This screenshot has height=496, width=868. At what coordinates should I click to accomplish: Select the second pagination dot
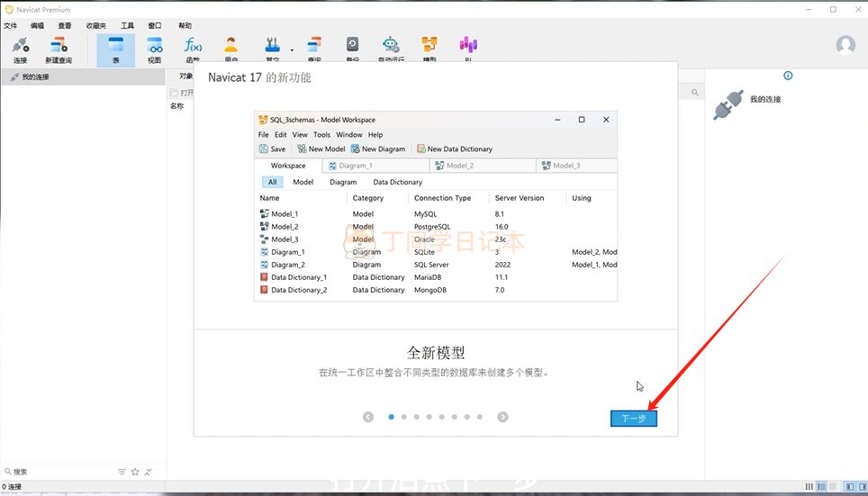click(x=403, y=417)
